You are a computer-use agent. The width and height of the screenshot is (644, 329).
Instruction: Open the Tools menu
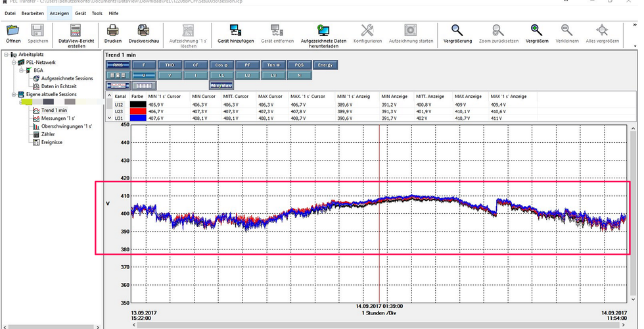pos(97,13)
